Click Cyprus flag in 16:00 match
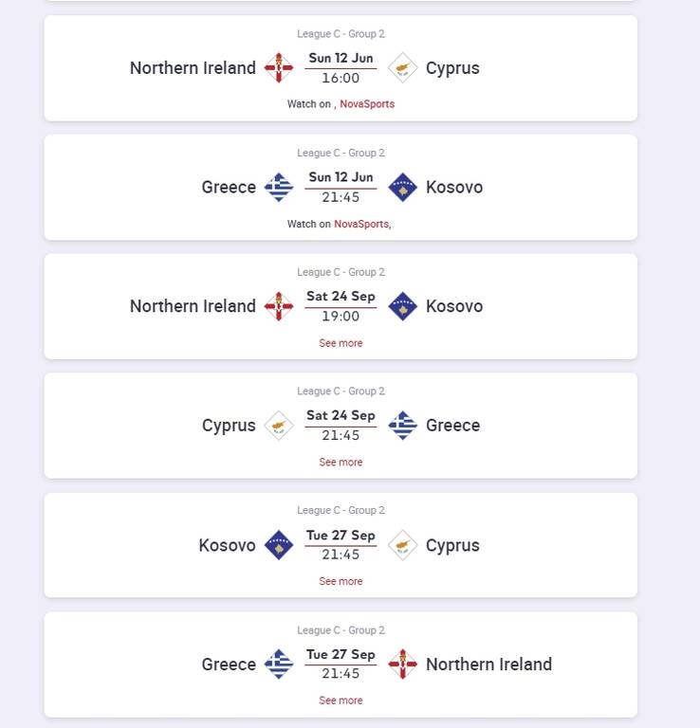The height and width of the screenshot is (728, 700). [403, 68]
